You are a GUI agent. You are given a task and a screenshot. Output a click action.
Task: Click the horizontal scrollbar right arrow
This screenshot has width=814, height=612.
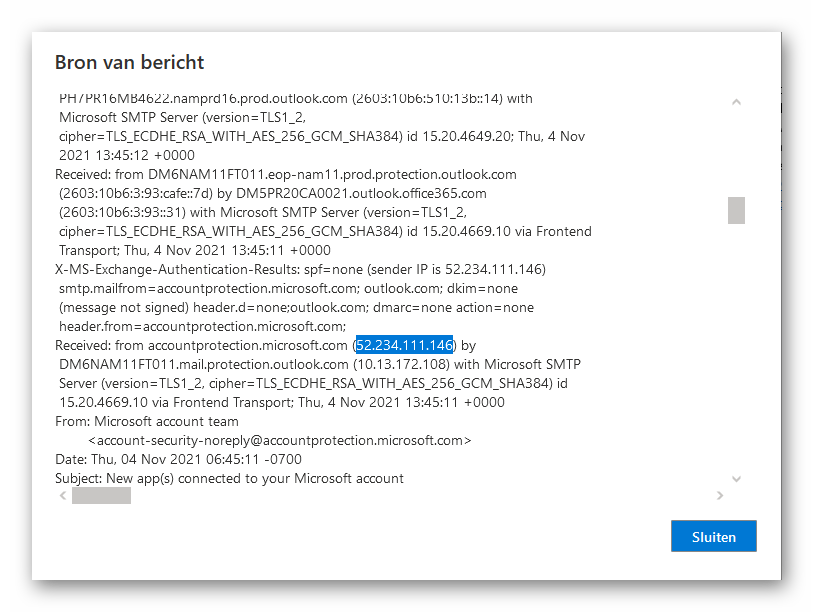720,495
